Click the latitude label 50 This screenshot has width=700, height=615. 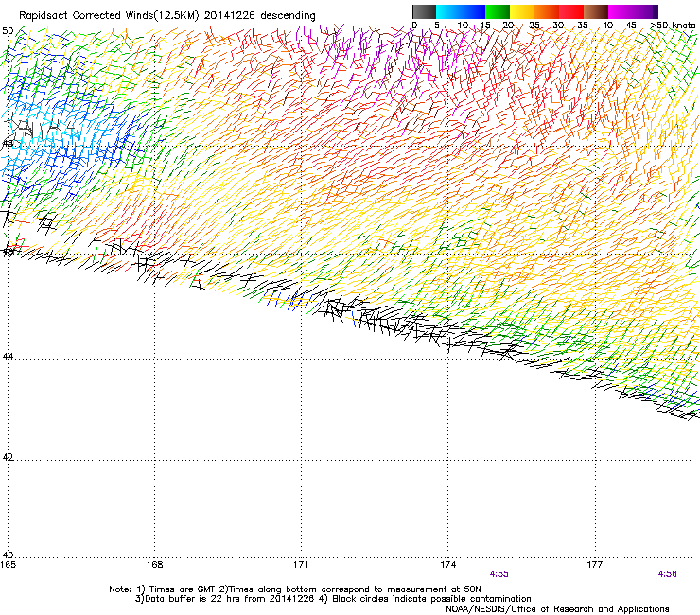click(x=8, y=31)
